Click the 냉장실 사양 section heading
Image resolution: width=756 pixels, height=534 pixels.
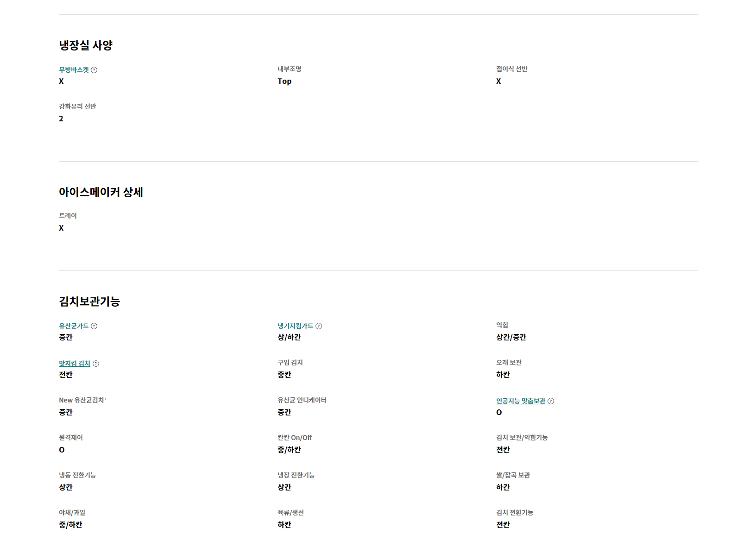click(x=86, y=45)
